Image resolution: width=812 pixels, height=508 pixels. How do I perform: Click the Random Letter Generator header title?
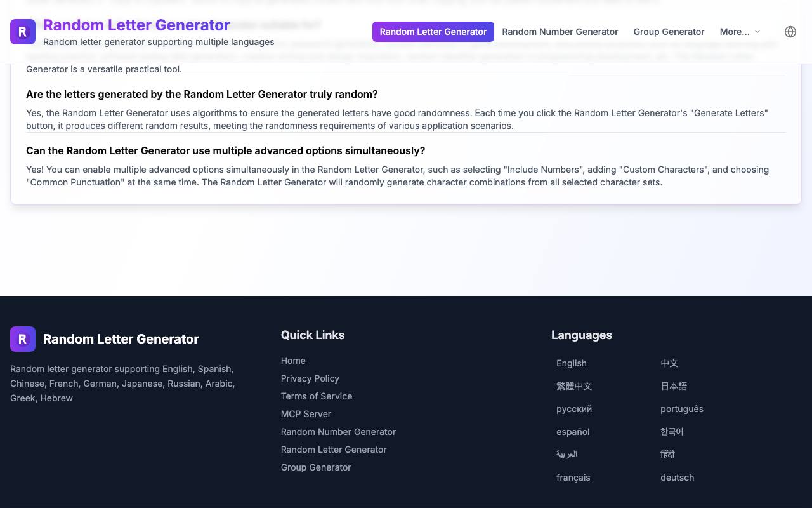(136, 25)
